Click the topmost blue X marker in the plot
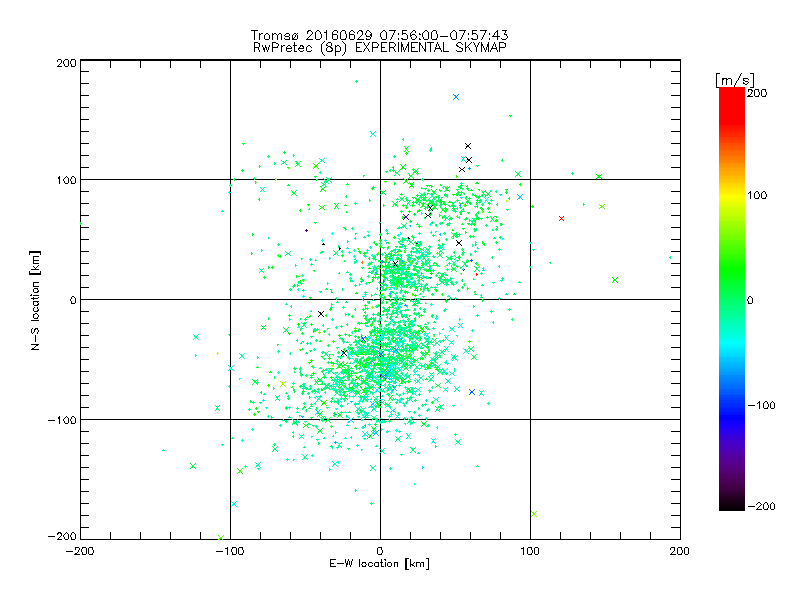Viewport: 800px width, 600px height. click(456, 97)
